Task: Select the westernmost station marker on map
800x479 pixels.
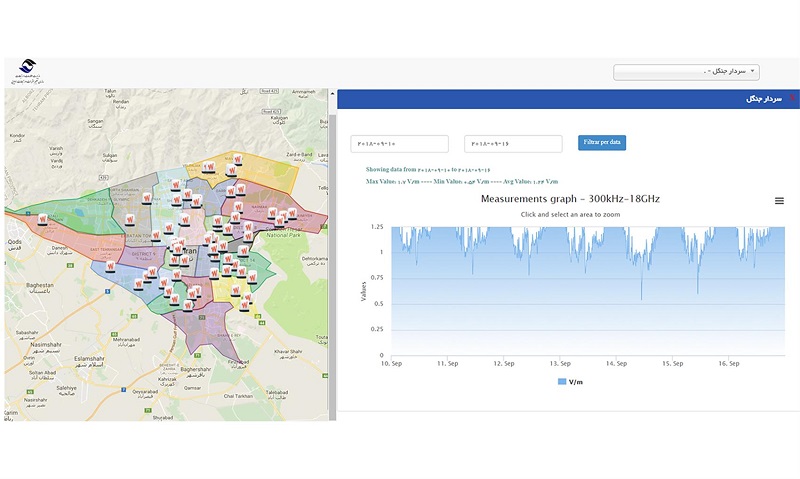Action: click(43, 220)
